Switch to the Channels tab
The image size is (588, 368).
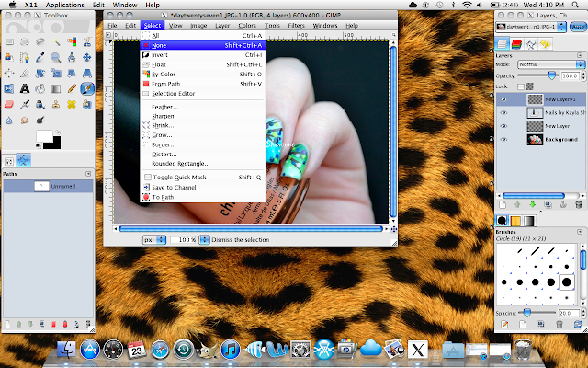516,44
